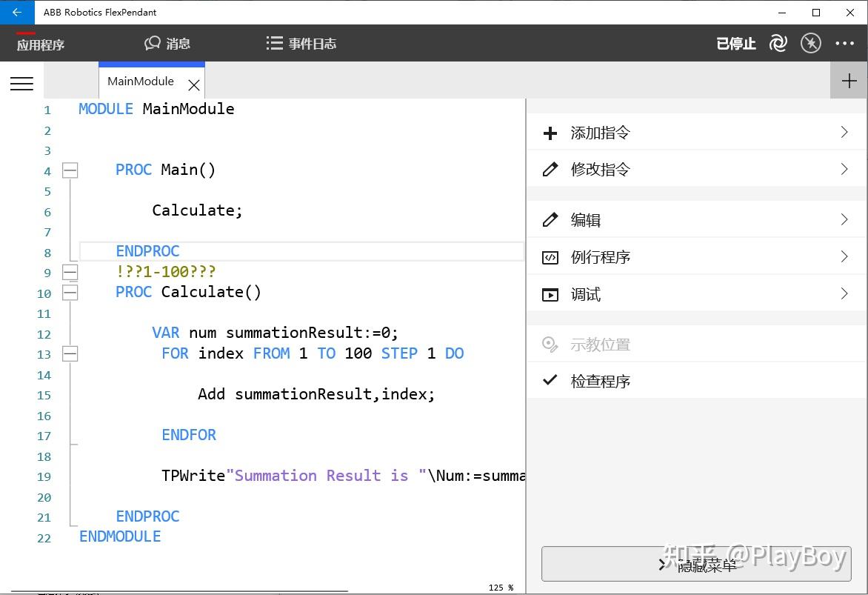Expand the 添加指令 add instruction submenu
The height and width of the screenshot is (595, 868).
[696, 133]
